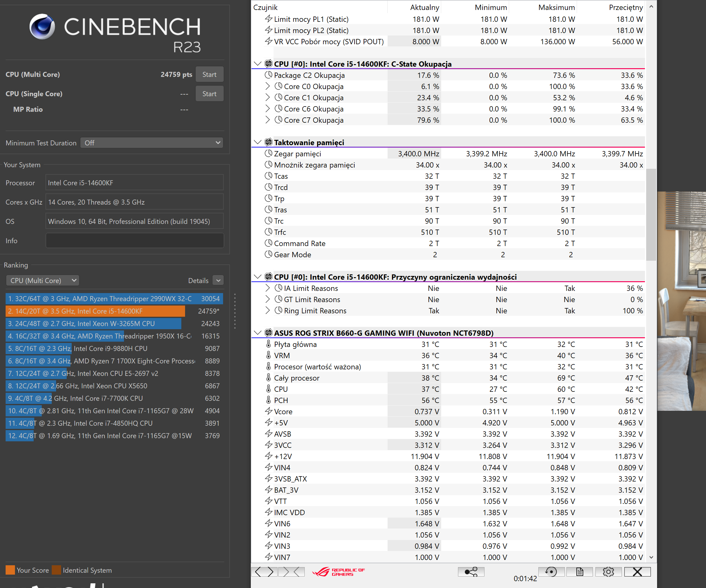Open CPU (Multi Core) ranking dropdown
The height and width of the screenshot is (588, 706).
coord(43,281)
